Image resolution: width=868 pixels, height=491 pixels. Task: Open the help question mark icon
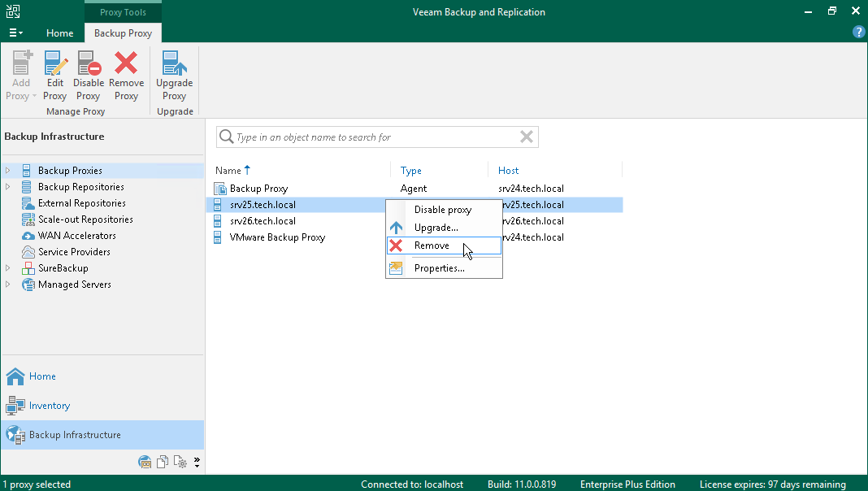(858, 33)
